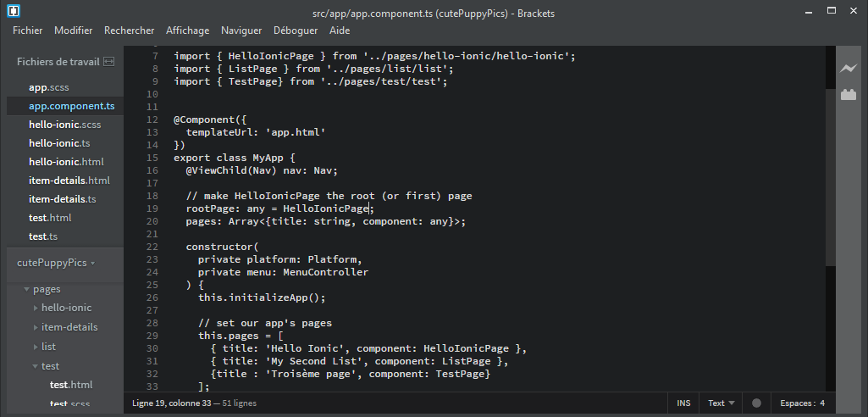Open the Modifier menu
Viewport: 868px width, 417px height.
click(73, 31)
